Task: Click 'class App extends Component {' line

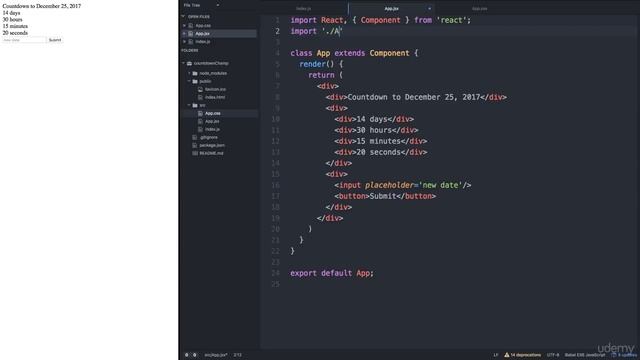Action: (x=354, y=53)
